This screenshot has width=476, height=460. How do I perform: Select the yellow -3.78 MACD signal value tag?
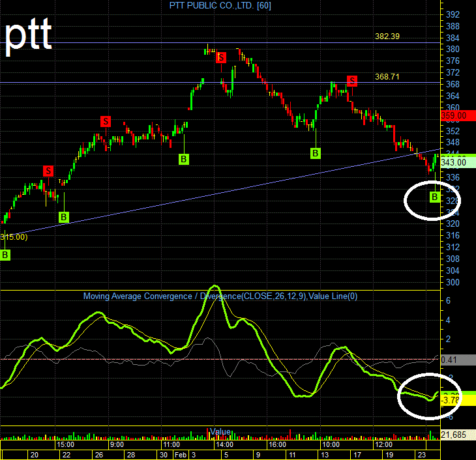[458, 400]
